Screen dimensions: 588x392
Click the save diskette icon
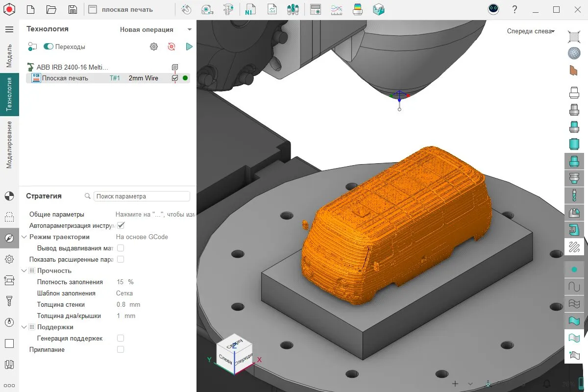point(73,10)
